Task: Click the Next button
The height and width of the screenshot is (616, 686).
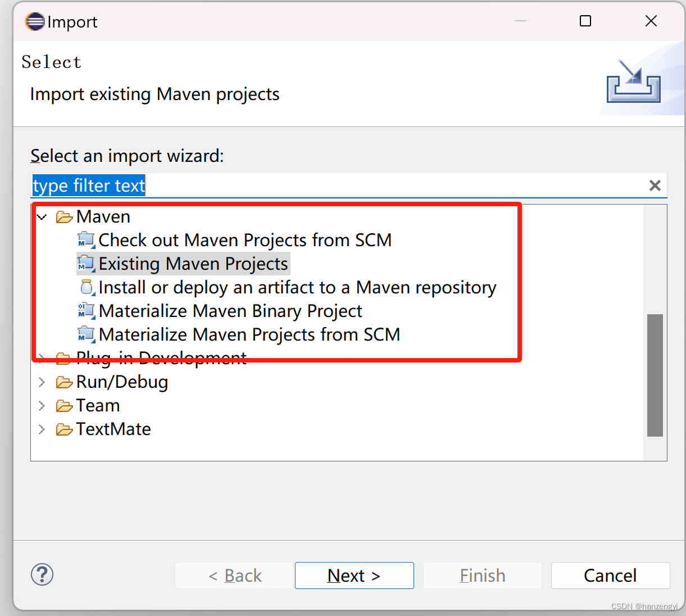Action: (354, 575)
